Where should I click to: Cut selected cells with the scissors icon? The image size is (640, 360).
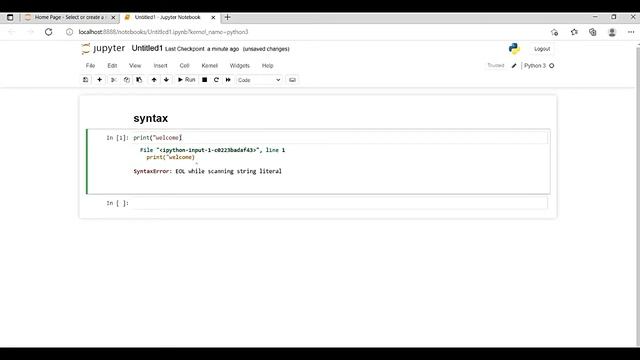coord(114,80)
